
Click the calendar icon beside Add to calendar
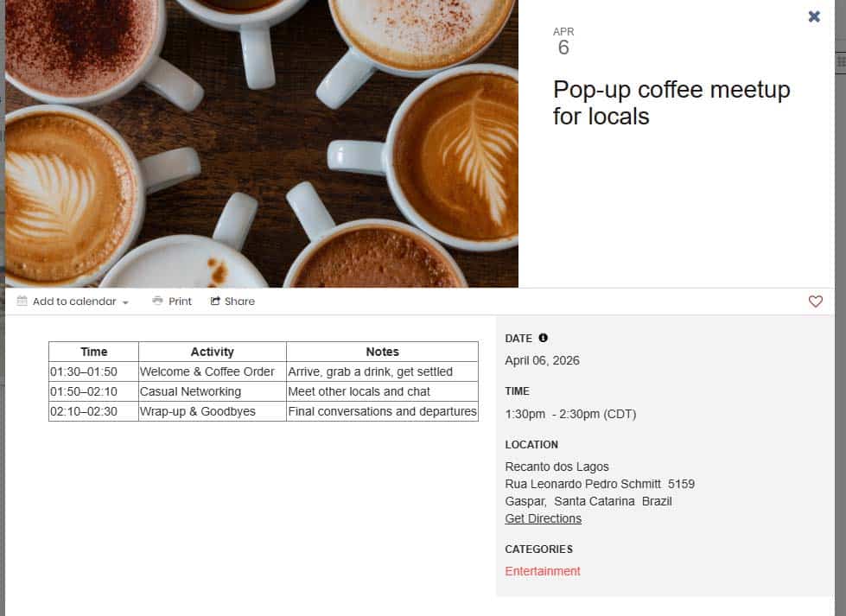(22, 302)
